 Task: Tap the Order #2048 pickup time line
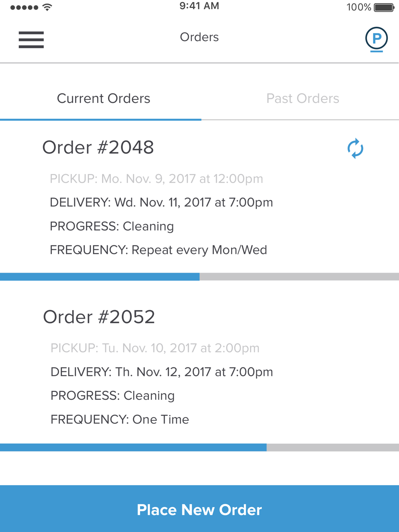click(156, 179)
